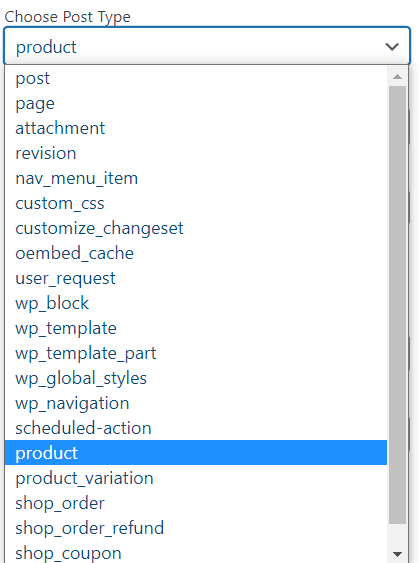The height and width of the screenshot is (563, 419).
Task: Select the 'post' option
Action: point(196,78)
